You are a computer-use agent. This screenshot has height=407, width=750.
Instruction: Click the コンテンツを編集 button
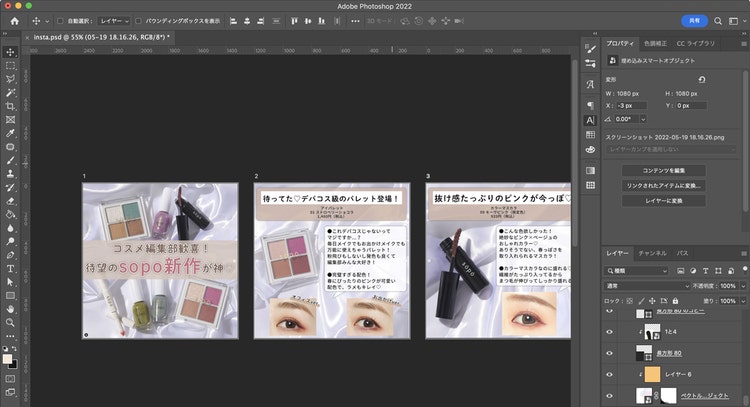tap(663, 171)
